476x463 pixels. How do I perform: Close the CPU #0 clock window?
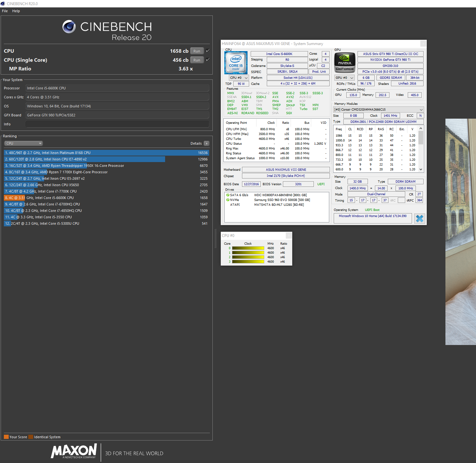(x=289, y=236)
